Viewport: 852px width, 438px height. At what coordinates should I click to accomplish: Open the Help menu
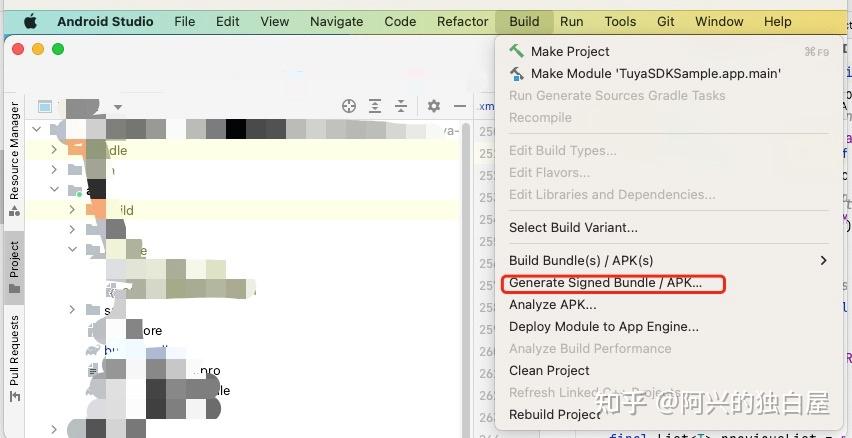pyautogui.click(x=777, y=22)
